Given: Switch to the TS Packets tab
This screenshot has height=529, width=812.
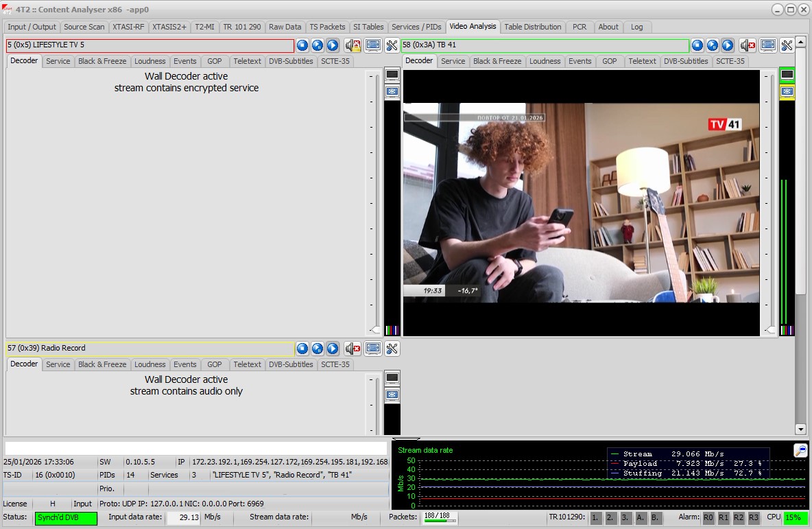Looking at the screenshot, I should pyautogui.click(x=327, y=27).
